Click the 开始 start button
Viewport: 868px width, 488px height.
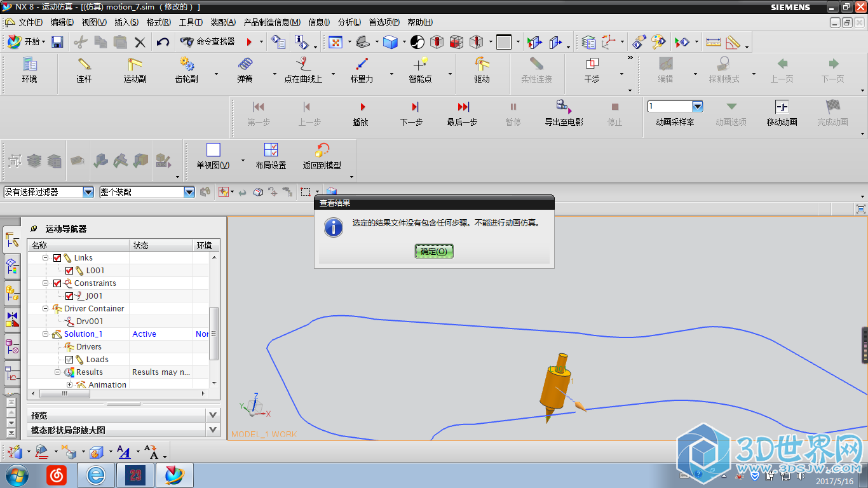point(27,42)
